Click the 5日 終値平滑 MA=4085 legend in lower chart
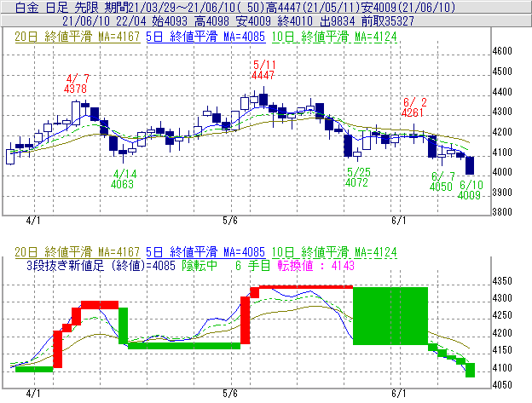532x403 pixels. [205, 252]
